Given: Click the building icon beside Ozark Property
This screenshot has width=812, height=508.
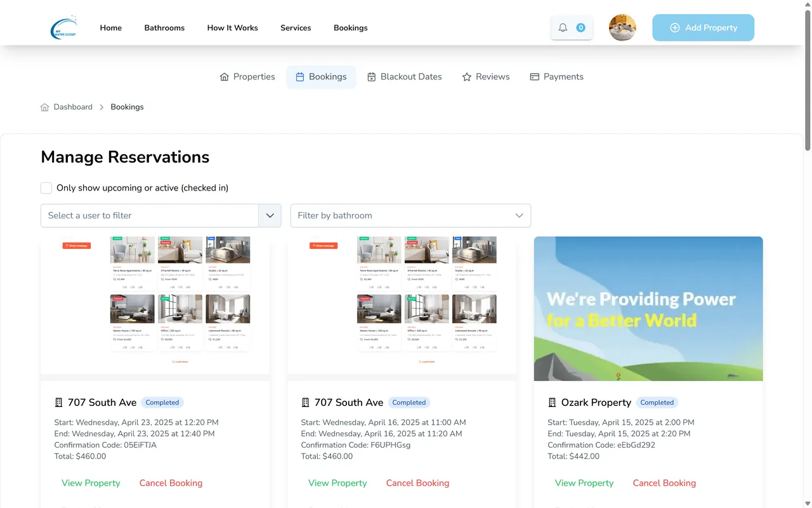Looking at the screenshot, I should pos(552,403).
